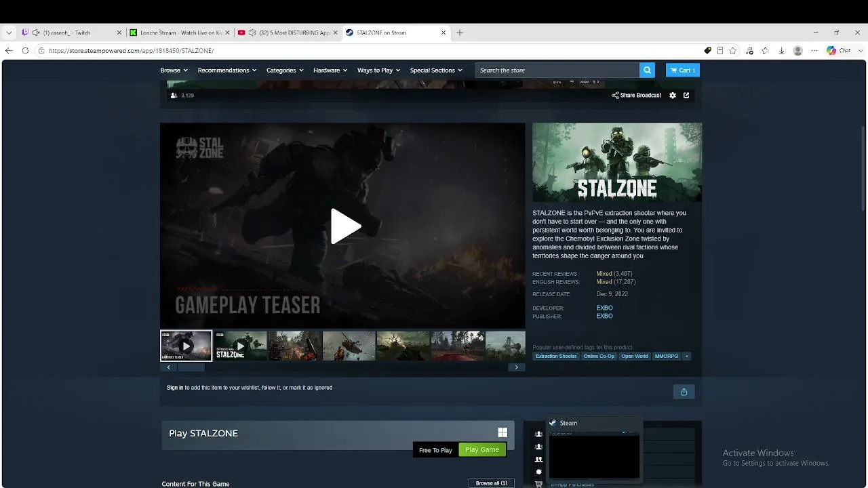Image resolution: width=868 pixels, height=488 pixels.
Task: Click the magnifier search button in Steam store
Action: [x=648, y=70]
